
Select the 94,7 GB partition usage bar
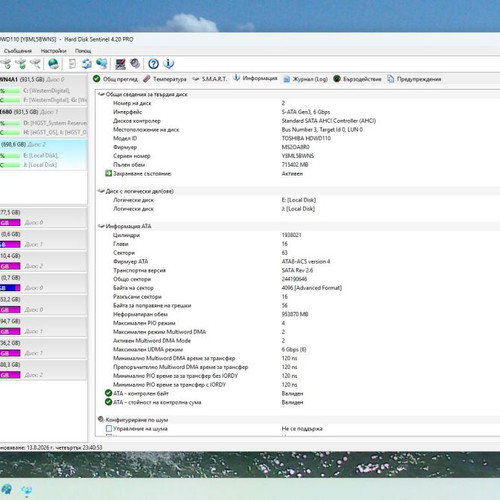10,331
